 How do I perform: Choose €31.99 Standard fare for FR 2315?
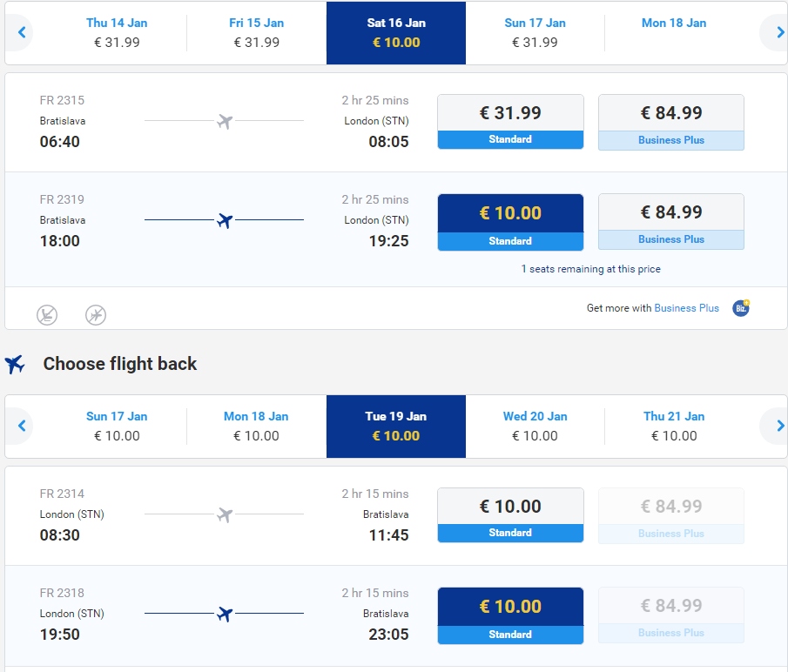tap(510, 122)
